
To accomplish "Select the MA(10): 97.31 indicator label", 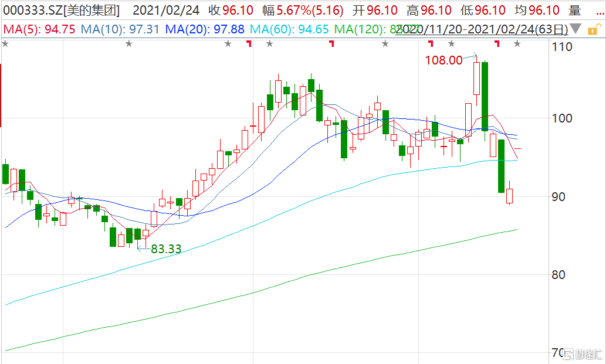I will tap(120, 29).
